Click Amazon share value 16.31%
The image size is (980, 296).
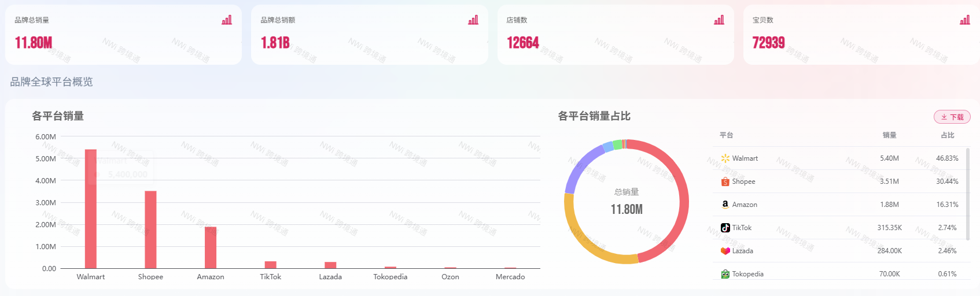pyautogui.click(x=947, y=205)
